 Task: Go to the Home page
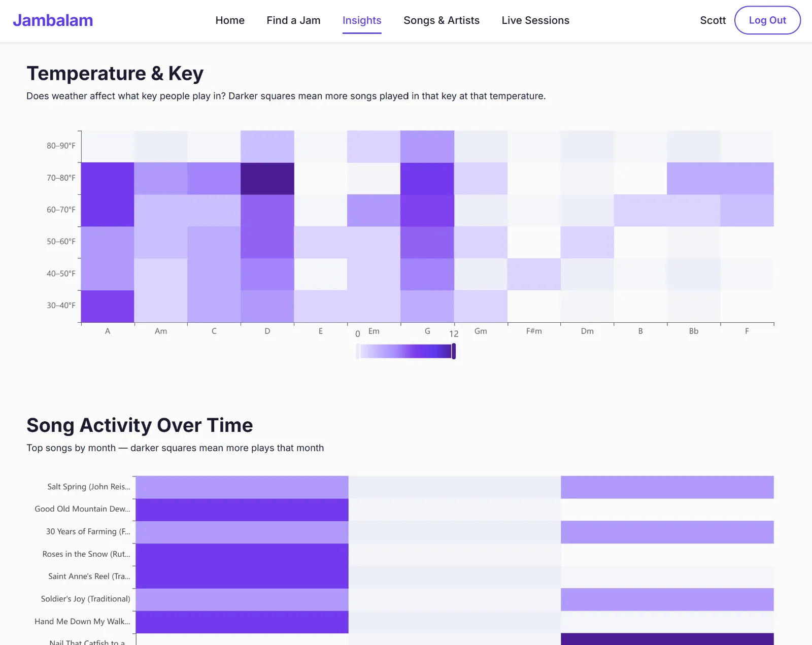230,20
